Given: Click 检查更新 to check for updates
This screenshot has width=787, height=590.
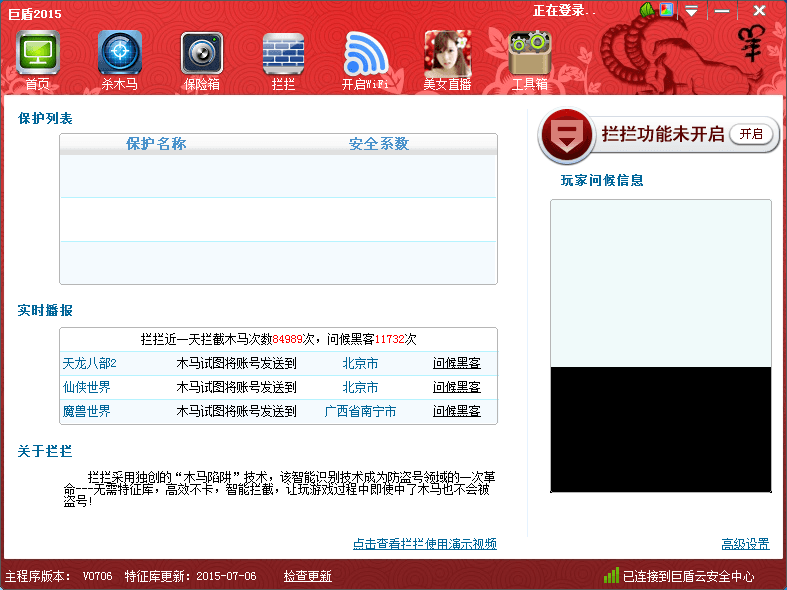Looking at the screenshot, I should tap(307, 576).
